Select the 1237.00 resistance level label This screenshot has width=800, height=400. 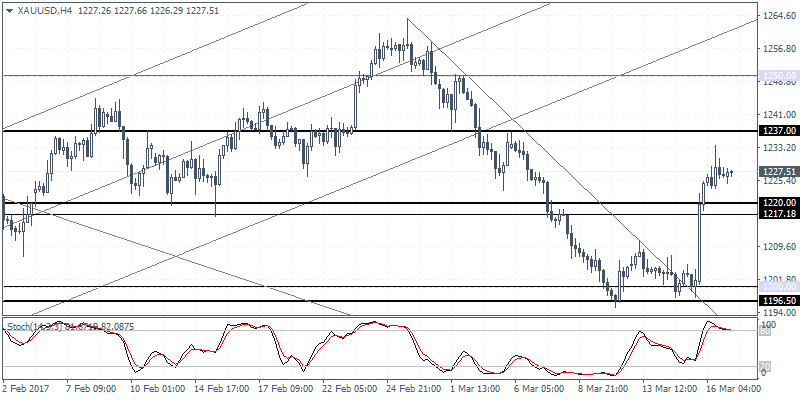point(777,131)
